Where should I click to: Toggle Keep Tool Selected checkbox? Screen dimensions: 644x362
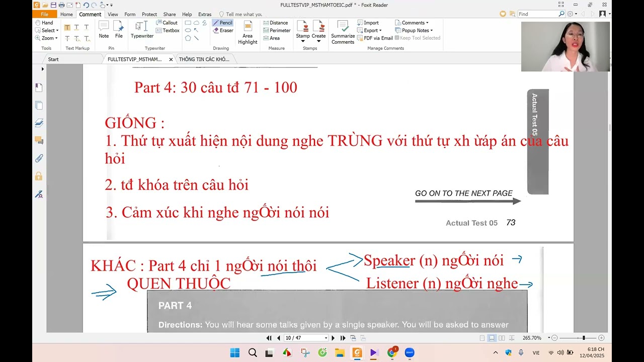[x=418, y=38]
